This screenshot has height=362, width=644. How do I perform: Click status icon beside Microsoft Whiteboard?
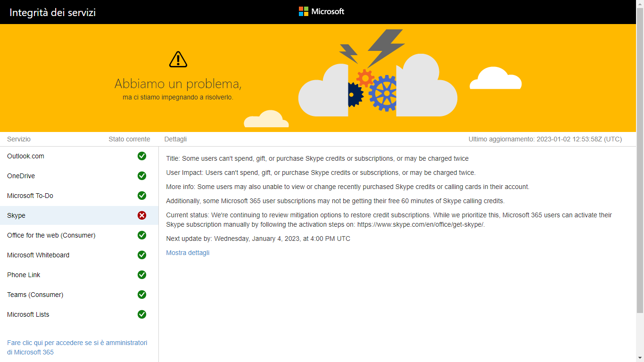[142, 255]
